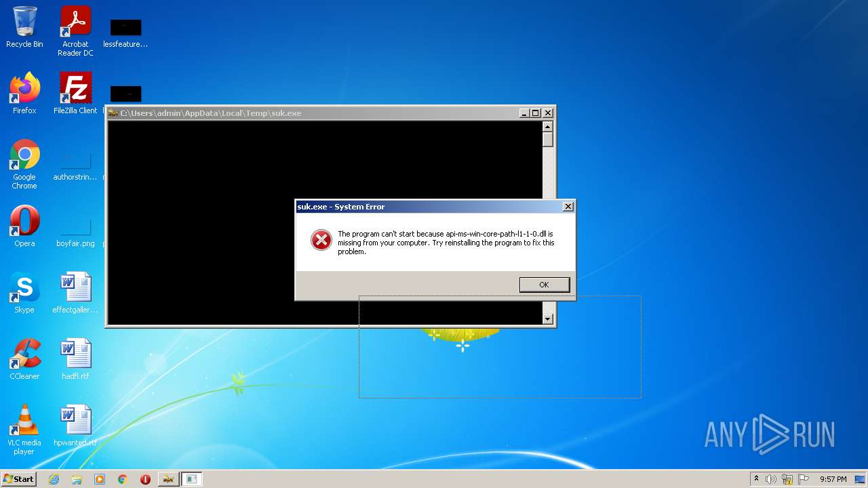Click the 'suk.exe - System Error' title text
Image resolution: width=868 pixels, height=488 pixels.
pyautogui.click(x=341, y=207)
